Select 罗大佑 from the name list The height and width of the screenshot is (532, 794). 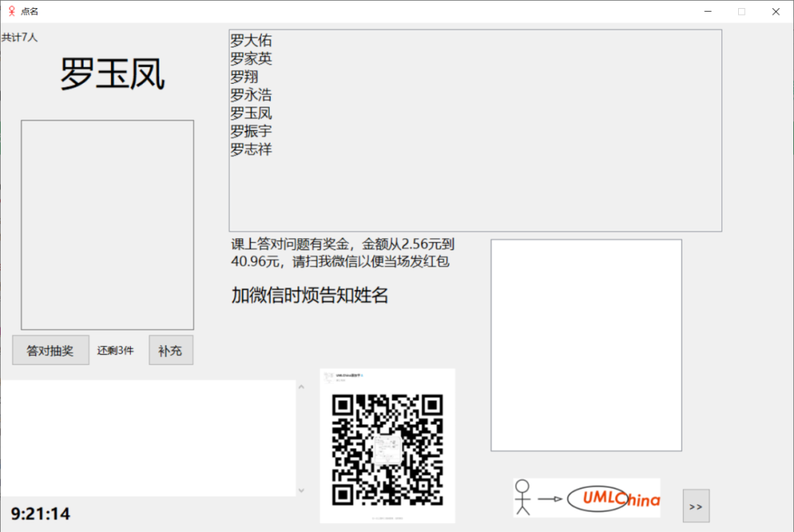point(251,40)
